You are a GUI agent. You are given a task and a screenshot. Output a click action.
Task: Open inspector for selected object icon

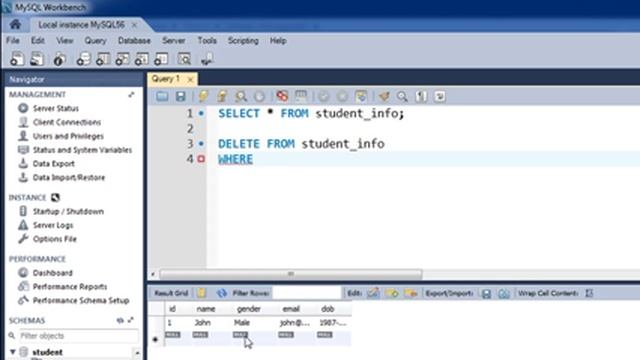60,59
